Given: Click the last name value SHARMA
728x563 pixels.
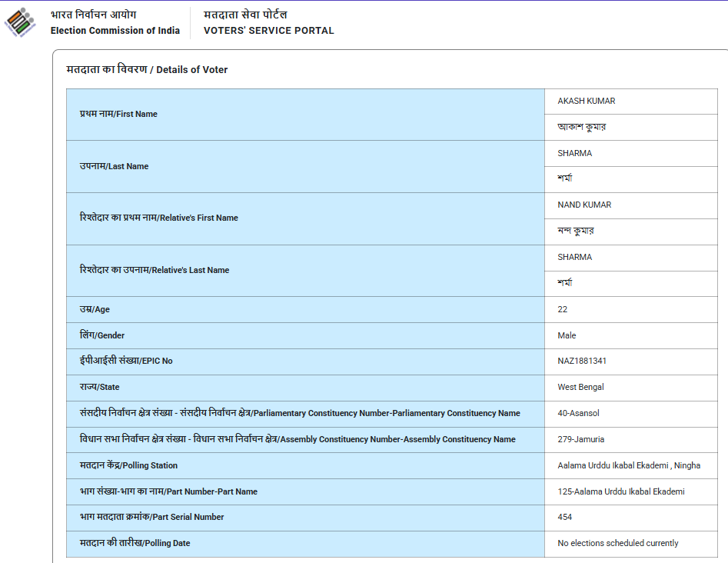Looking at the screenshot, I should [574, 153].
